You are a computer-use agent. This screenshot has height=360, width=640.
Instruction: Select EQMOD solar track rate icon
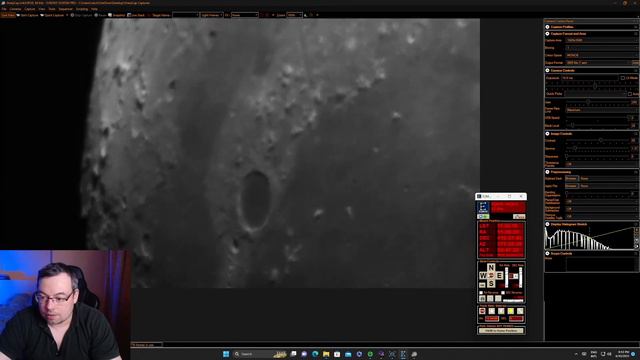pyautogui.click(x=510, y=311)
